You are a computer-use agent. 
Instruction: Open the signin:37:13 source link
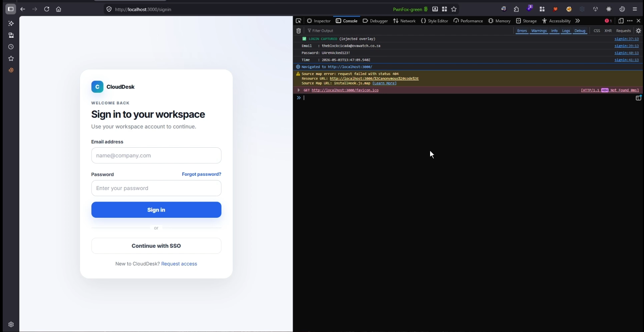point(626,39)
